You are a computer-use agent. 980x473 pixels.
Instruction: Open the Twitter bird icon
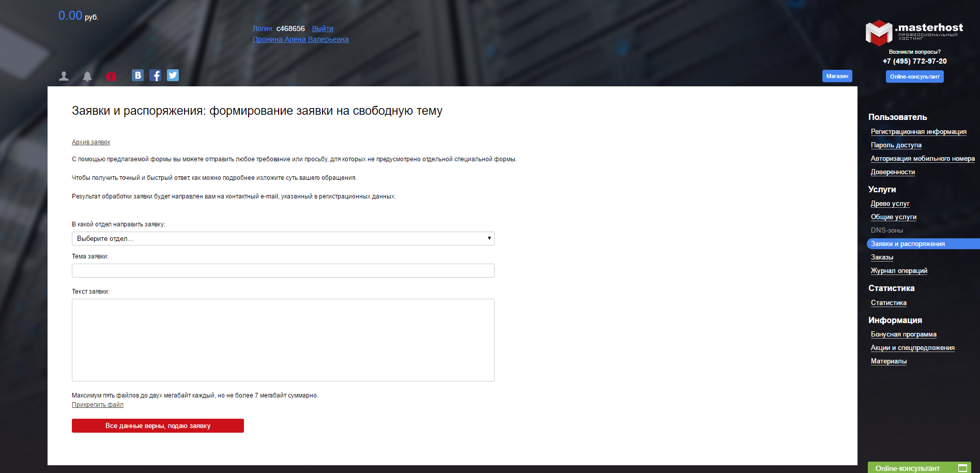tap(173, 75)
